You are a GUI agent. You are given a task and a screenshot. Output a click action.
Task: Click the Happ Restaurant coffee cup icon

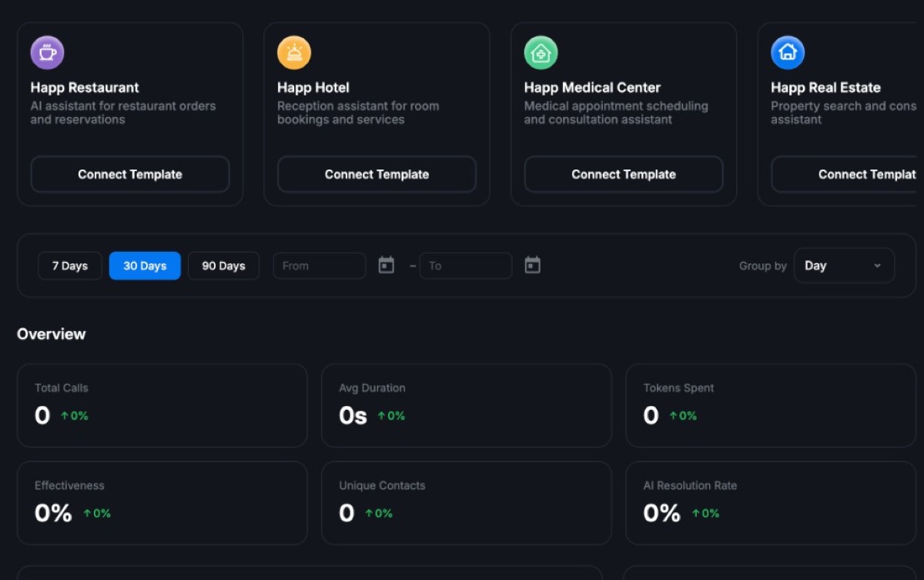click(x=47, y=53)
